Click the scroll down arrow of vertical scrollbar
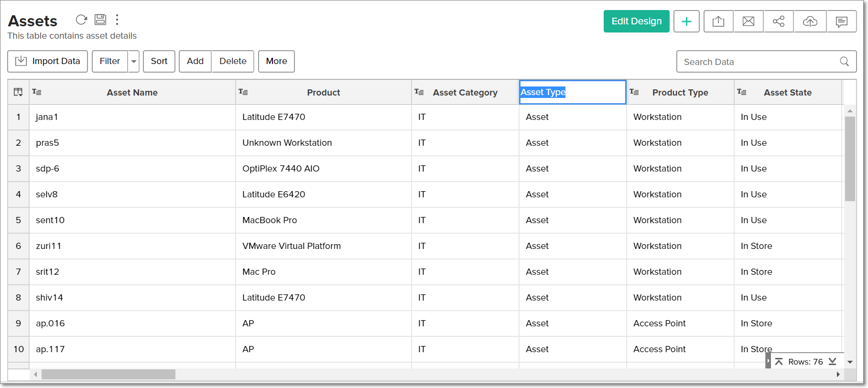This screenshot has width=868, height=388. (x=850, y=362)
